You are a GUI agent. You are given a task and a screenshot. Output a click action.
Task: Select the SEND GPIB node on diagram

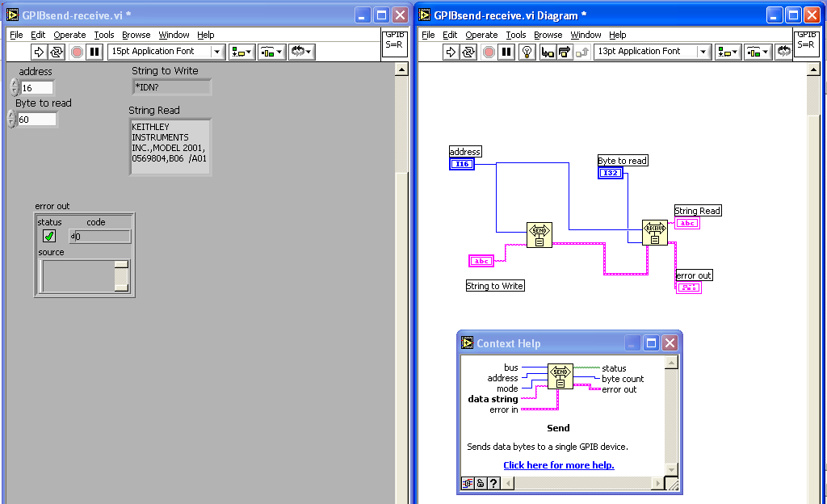539,234
